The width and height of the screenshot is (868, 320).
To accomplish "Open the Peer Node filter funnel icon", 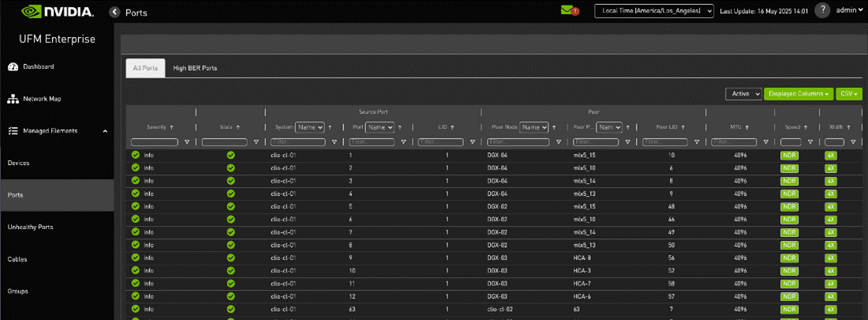I will (558, 142).
